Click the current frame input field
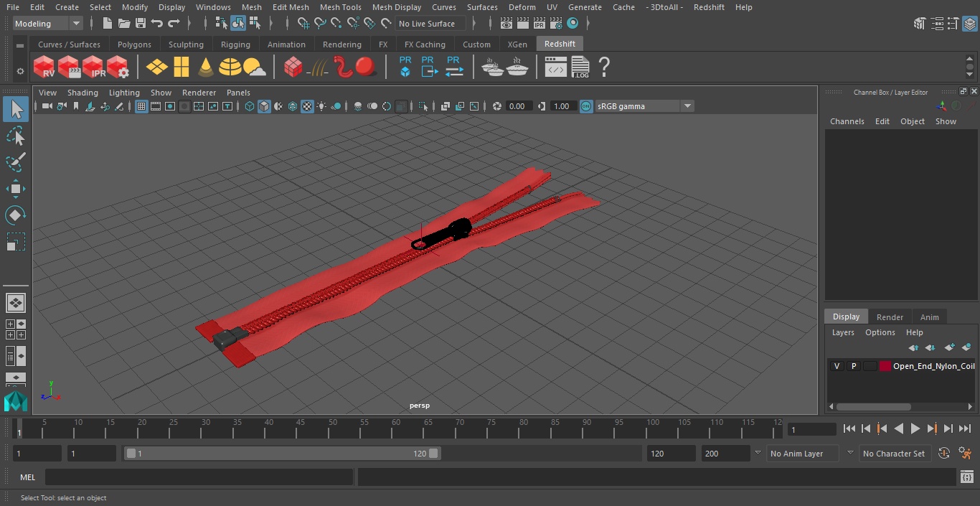980x506 pixels. click(x=811, y=429)
